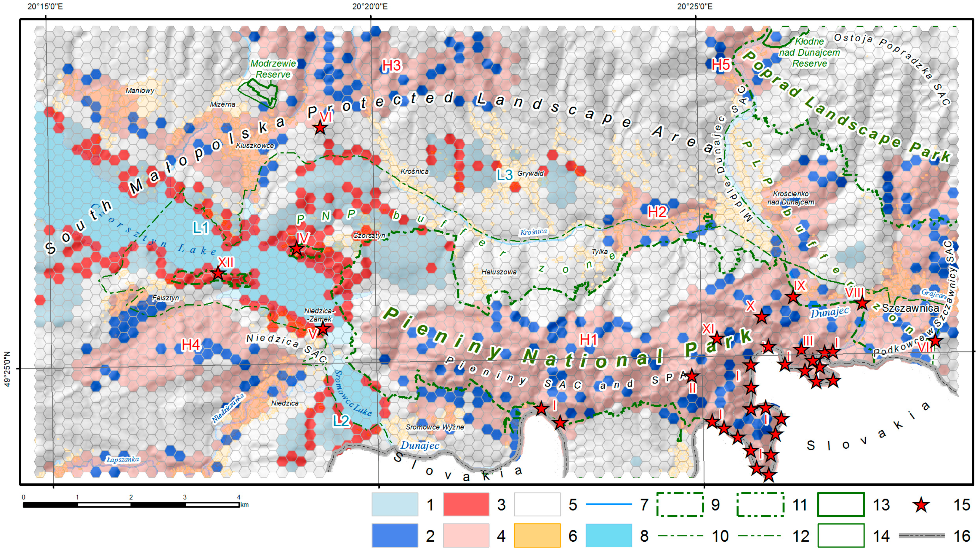Select the star marker labeled IV
Viewport: 980px width, 552px height.
(x=297, y=249)
